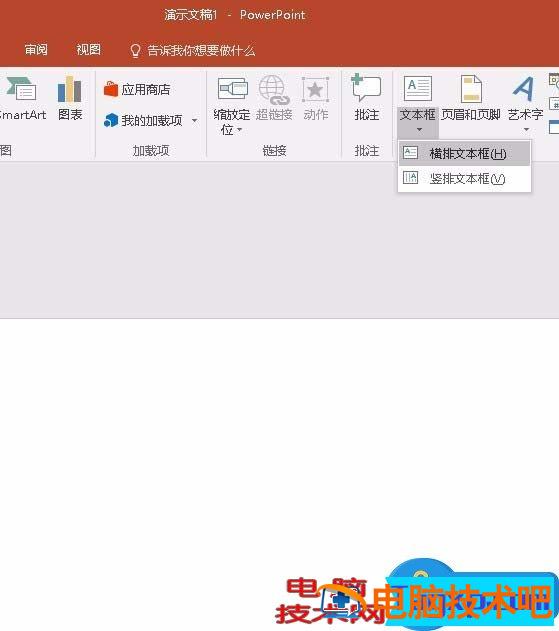559x631 pixels.
Task: Switch to the View (视图) tab
Action: pos(89,50)
